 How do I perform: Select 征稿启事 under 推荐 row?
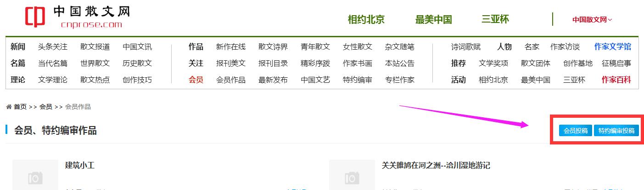point(616,63)
